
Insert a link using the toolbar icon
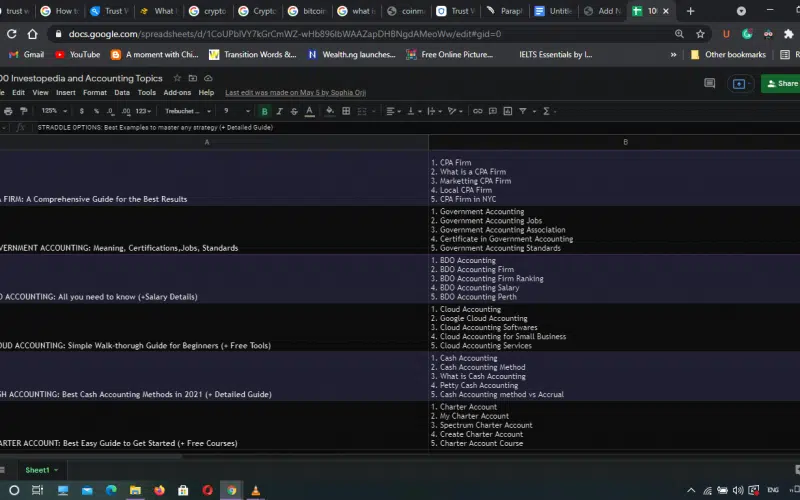(x=478, y=111)
